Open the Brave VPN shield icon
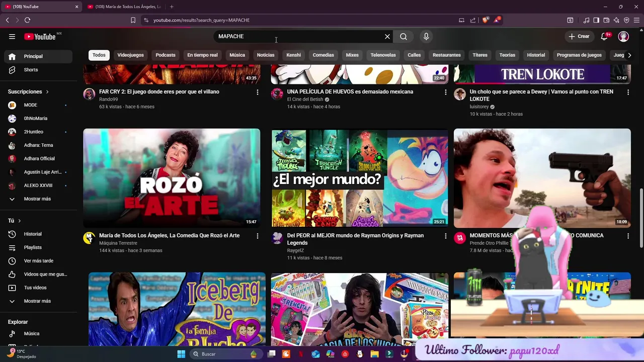 coord(626,20)
